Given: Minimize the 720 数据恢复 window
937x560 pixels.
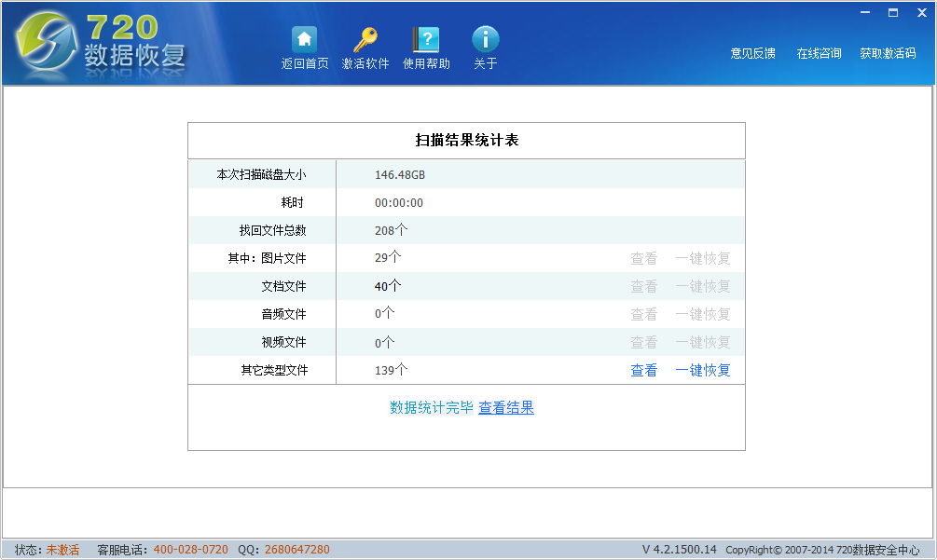Looking at the screenshot, I should coord(864,12).
